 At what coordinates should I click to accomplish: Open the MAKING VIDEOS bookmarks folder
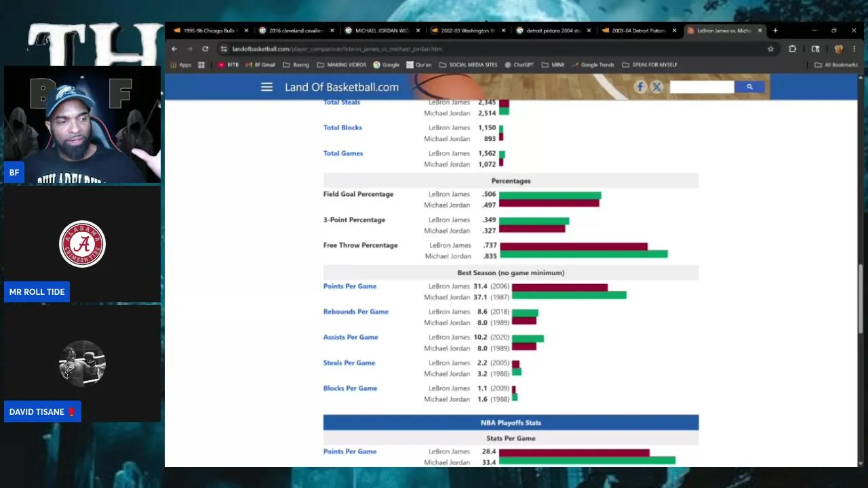click(341, 65)
